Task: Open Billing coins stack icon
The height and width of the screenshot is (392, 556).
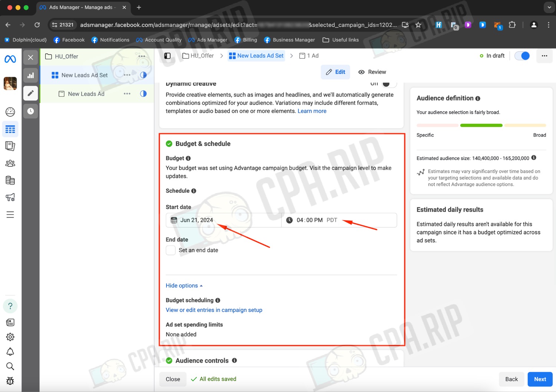Action: tap(10, 180)
